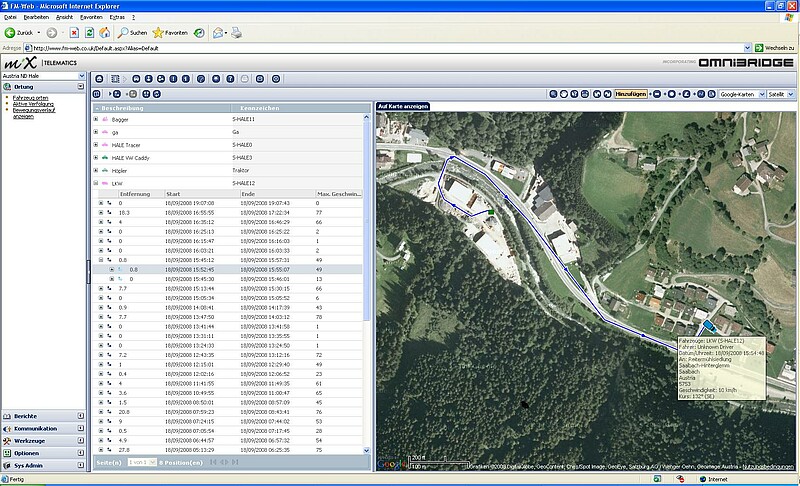This screenshot has height=486, width=800.
Task: Open the Austria ND Hale dropdown
Action: point(82,76)
